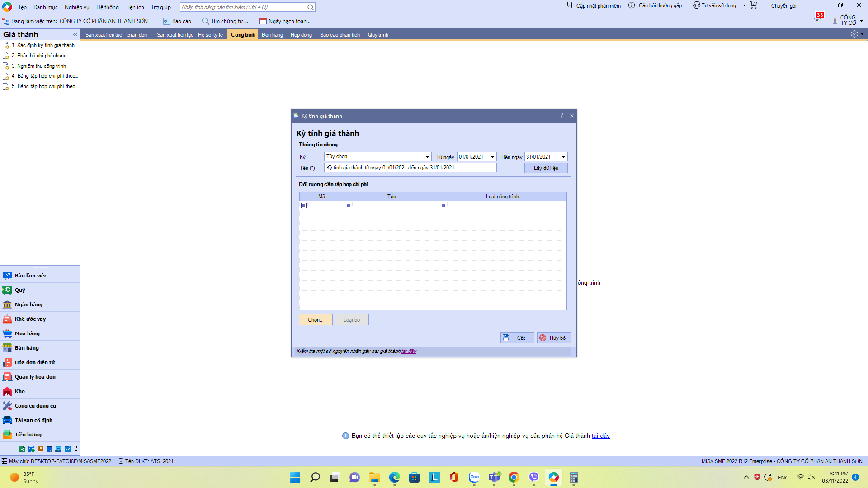Click the Chọn... button
Image resolution: width=868 pixels, height=488 pixels.
coord(316,320)
